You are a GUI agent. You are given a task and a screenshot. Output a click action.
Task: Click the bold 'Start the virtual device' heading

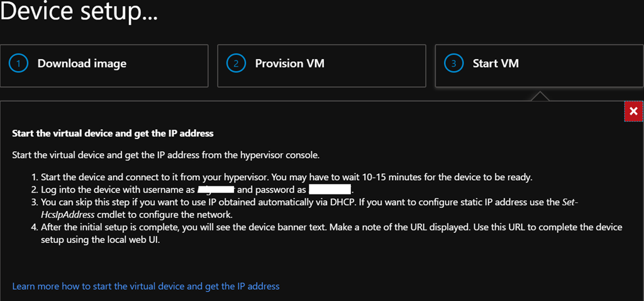point(113,133)
